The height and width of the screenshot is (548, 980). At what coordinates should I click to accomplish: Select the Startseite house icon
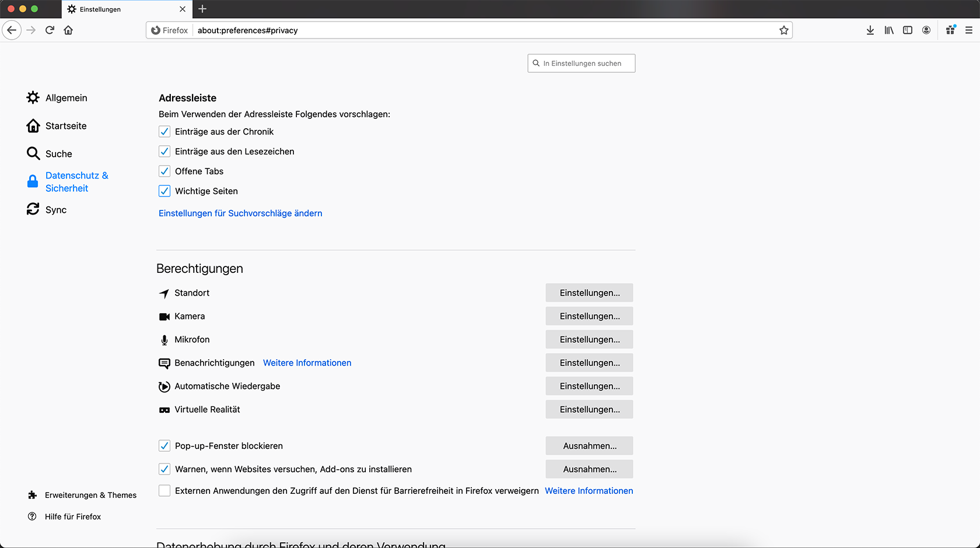[33, 125]
